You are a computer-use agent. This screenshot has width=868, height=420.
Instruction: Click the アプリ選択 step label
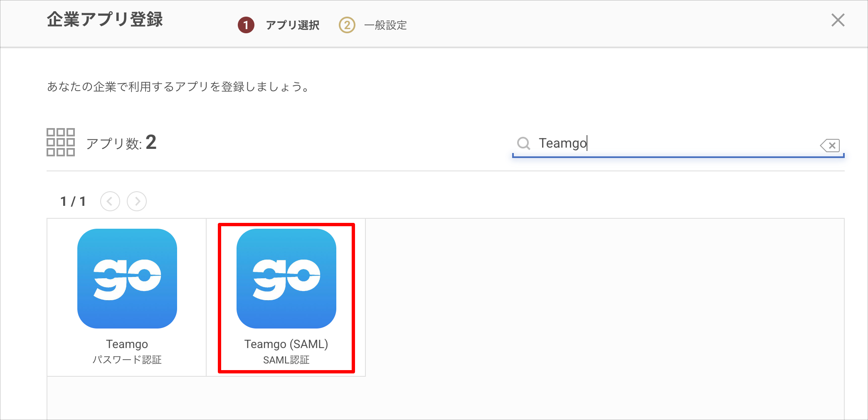(293, 25)
